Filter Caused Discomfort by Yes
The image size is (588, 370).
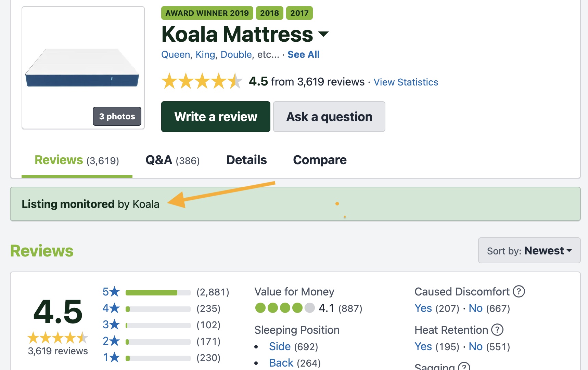tap(423, 308)
